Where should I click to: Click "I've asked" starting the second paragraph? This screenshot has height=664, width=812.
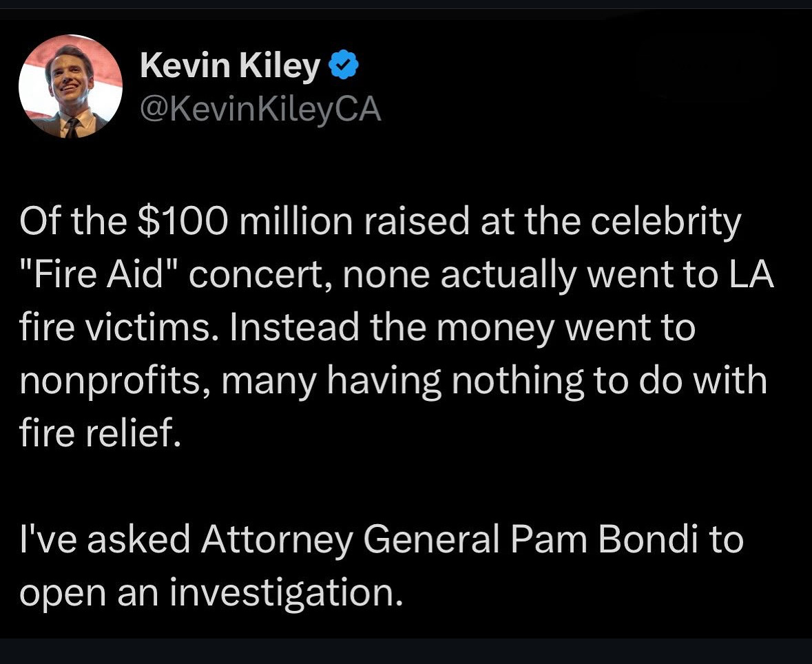pyautogui.click(x=105, y=539)
